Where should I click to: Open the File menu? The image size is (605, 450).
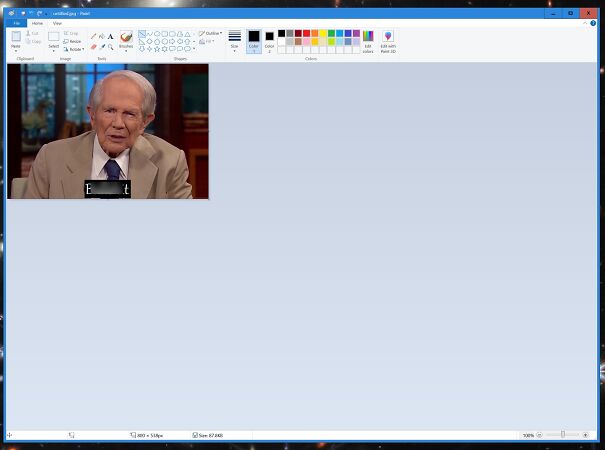click(15, 22)
